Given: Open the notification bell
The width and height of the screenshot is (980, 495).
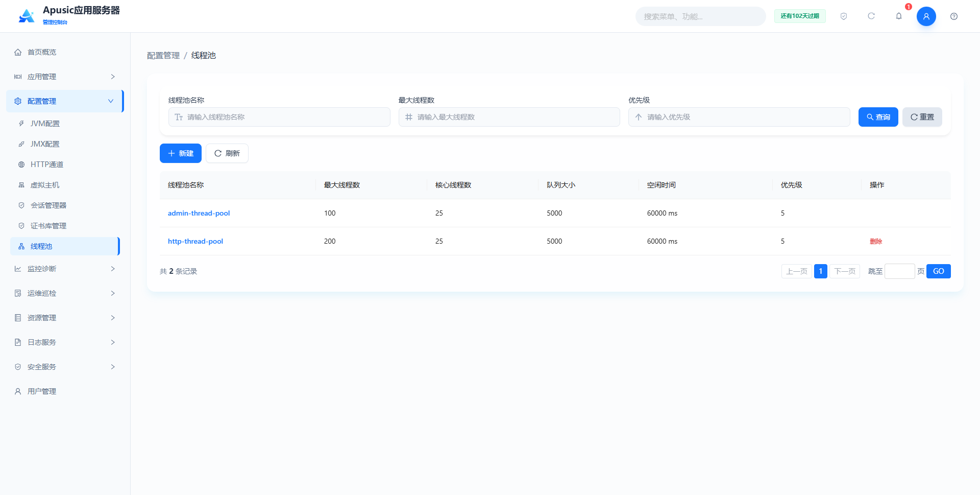Looking at the screenshot, I should [x=899, y=16].
